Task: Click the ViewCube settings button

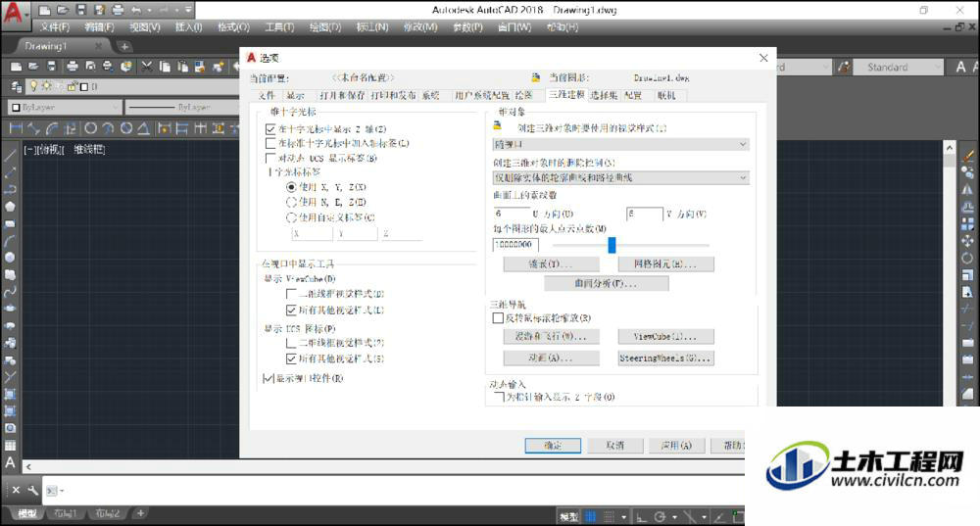Action: [665, 337]
